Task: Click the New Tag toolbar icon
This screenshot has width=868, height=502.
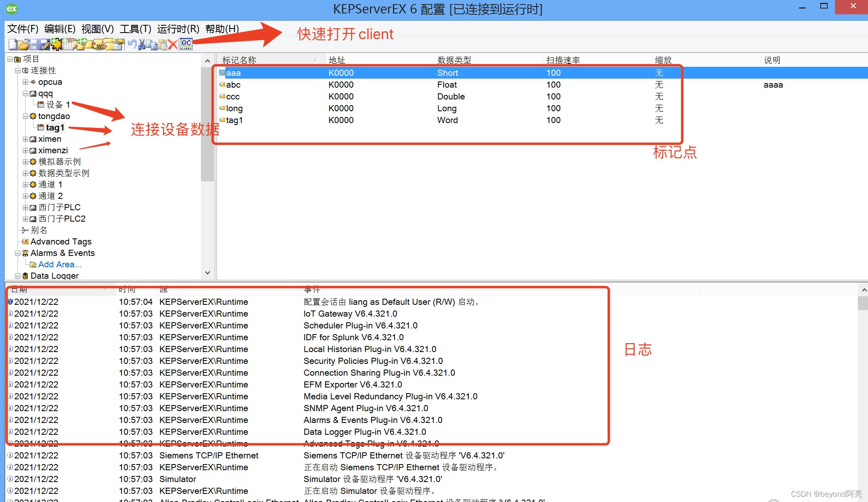Action: click(88, 44)
